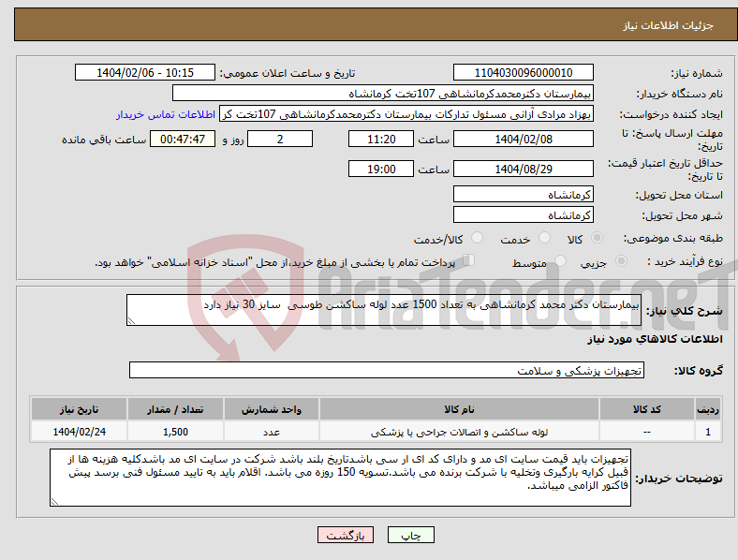The width and height of the screenshot is (738, 560).
Task: Click the item name cell لوله ساکشن و اتصالات
Action: pyautogui.click(x=459, y=432)
